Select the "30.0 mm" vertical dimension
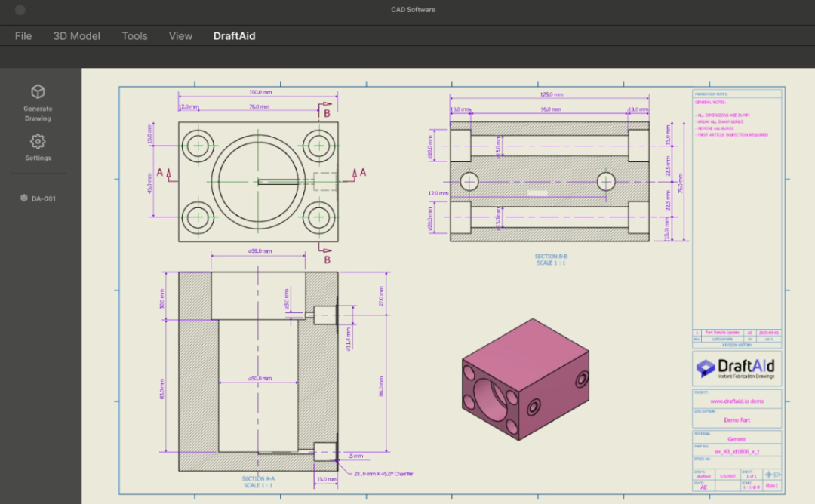Screen dimensions: 815x504 coord(161,299)
